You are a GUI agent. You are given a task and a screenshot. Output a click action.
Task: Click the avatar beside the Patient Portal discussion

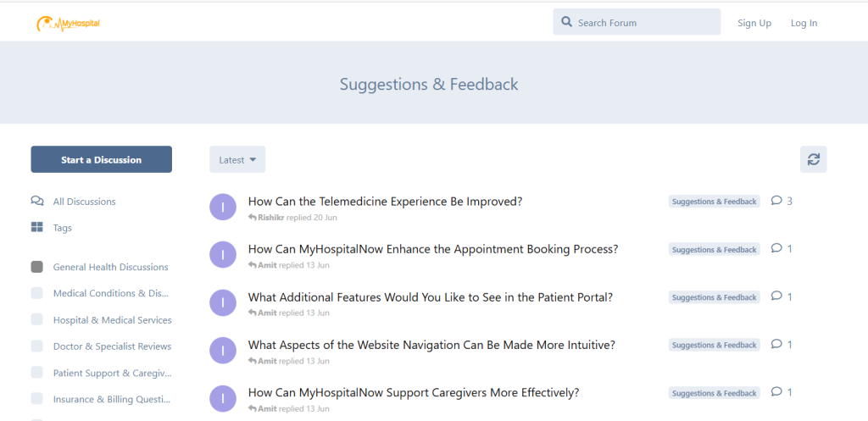pos(222,302)
